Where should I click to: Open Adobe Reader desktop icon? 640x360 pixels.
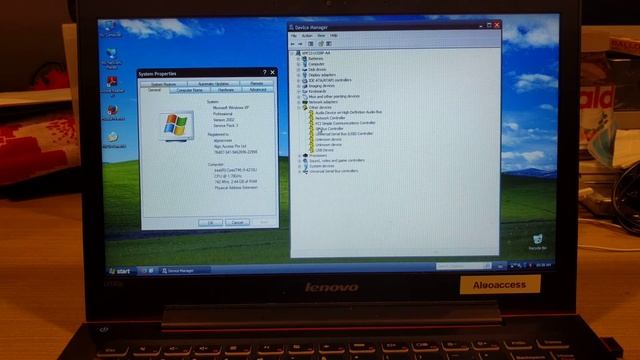[x=112, y=86]
